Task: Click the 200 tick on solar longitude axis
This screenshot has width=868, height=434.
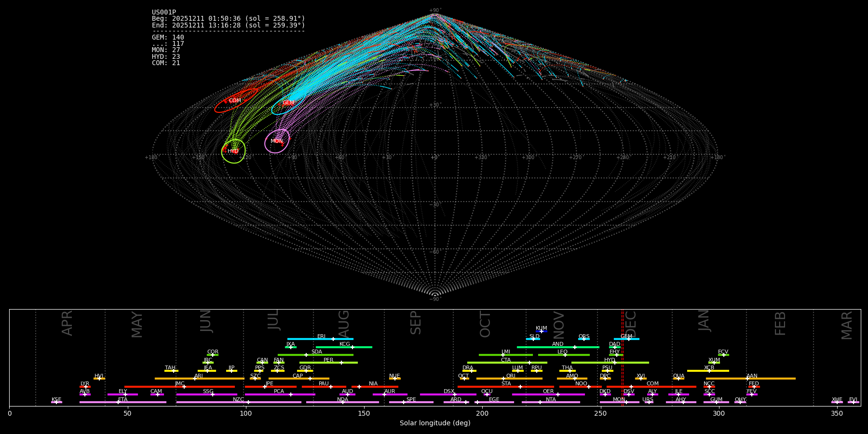Action: pos(482,413)
